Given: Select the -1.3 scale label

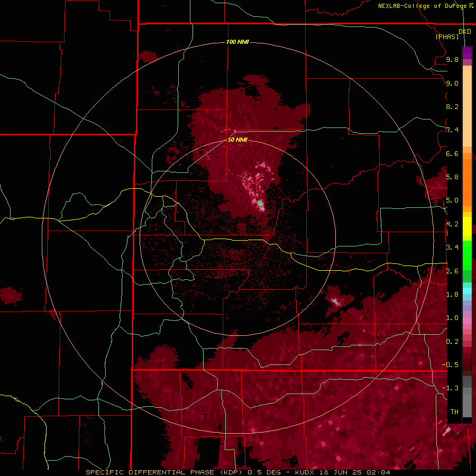Looking at the screenshot, I should pos(450,388).
